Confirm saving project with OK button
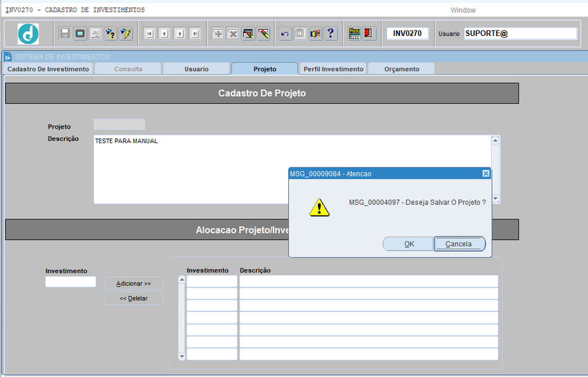The width and height of the screenshot is (588, 377). point(408,244)
